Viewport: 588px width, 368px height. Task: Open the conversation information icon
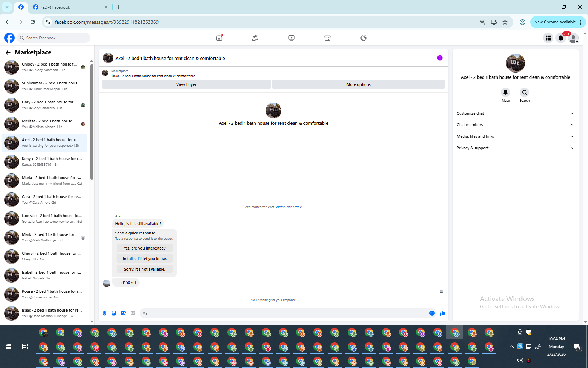click(x=440, y=58)
